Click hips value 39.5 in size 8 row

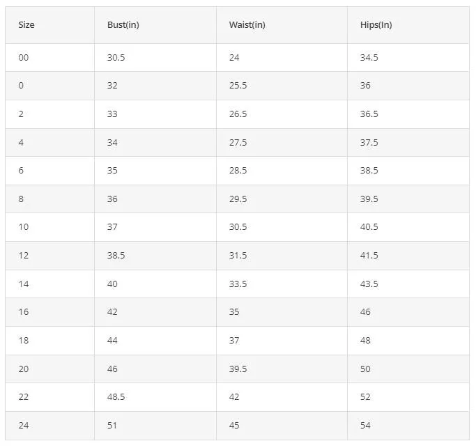pyautogui.click(x=369, y=199)
